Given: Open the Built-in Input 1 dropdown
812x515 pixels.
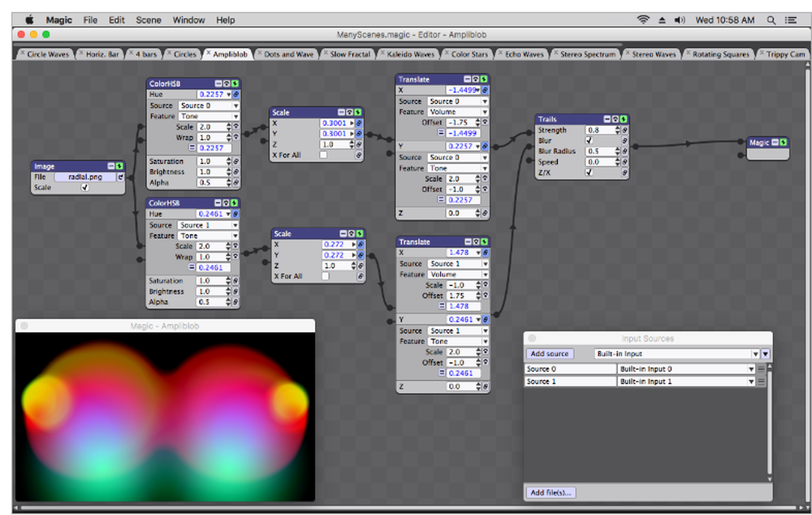Looking at the screenshot, I should (686, 381).
